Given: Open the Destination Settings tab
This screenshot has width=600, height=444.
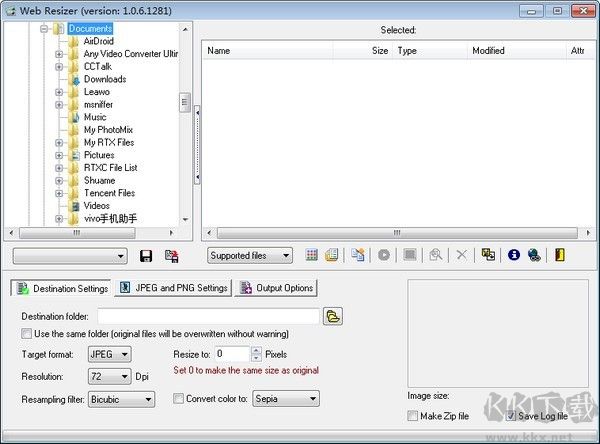Looking at the screenshot, I should pyautogui.click(x=61, y=288).
